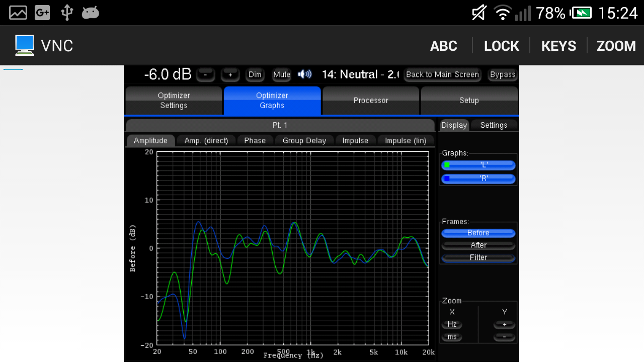Image resolution: width=644 pixels, height=362 pixels.
Task: Click Back to Main Screen button
Action: [x=442, y=74]
